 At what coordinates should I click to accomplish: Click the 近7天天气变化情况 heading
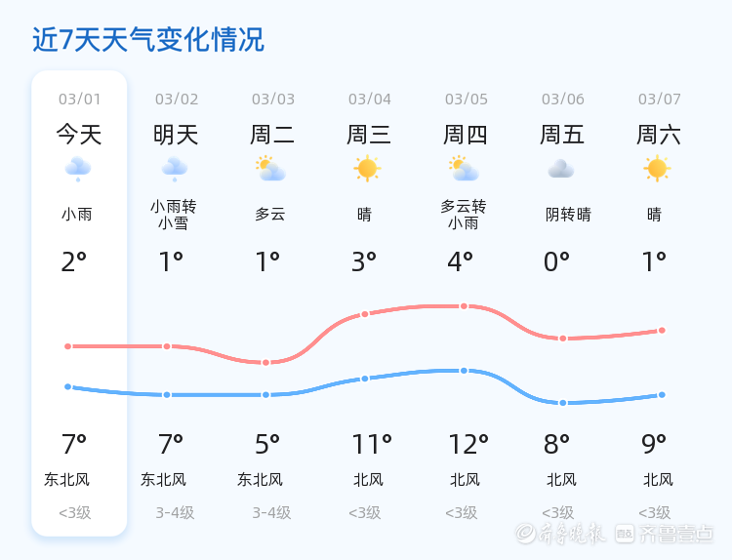tap(148, 40)
